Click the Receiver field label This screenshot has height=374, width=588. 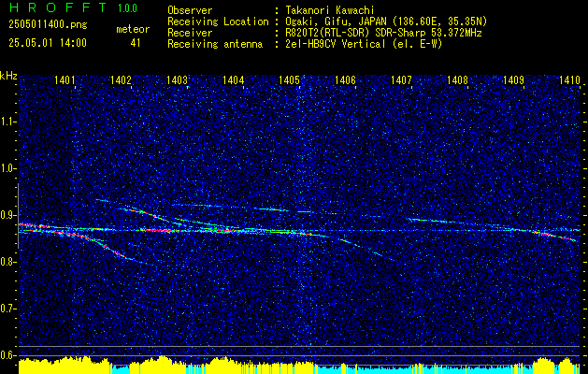(190, 33)
